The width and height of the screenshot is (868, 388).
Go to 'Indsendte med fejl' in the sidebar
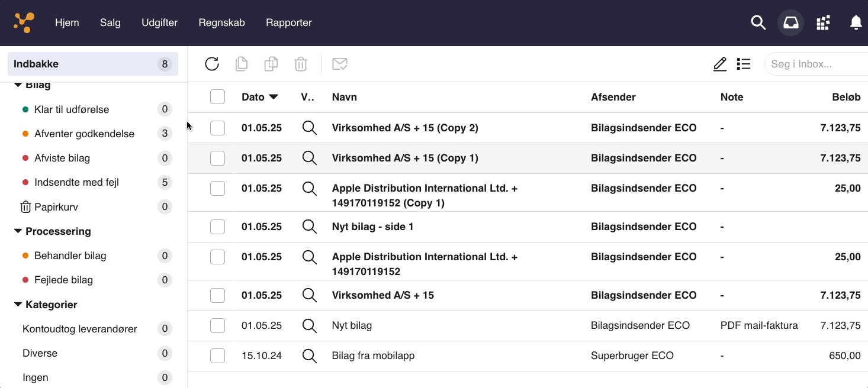(x=76, y=182)
